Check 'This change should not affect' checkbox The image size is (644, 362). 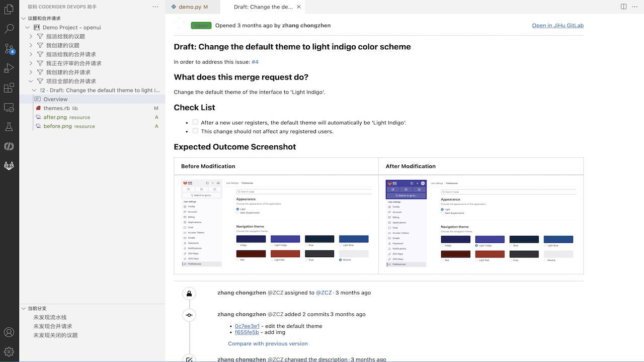click(x=195, y=131)
